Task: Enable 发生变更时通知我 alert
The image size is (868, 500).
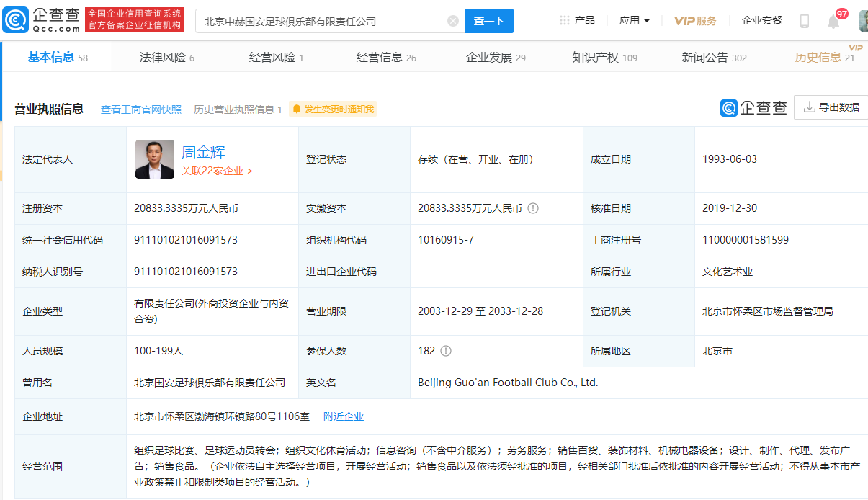Action: tap(333, 110)
